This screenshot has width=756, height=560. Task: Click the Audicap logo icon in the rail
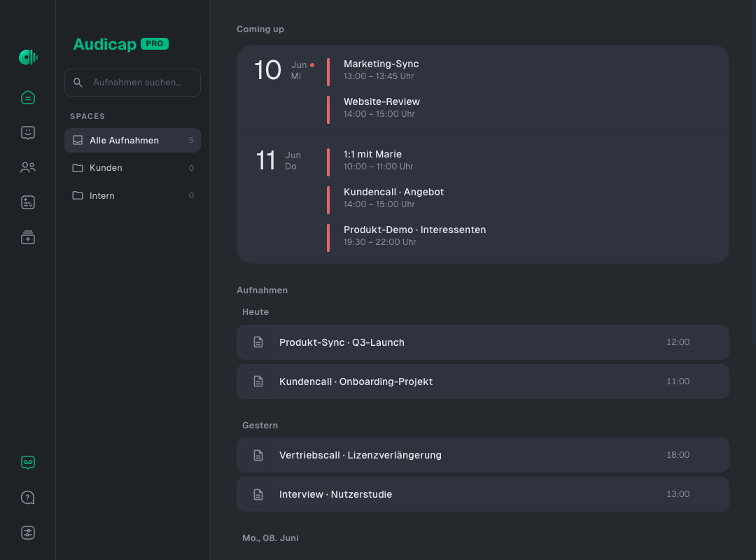(x=28, y=57)
